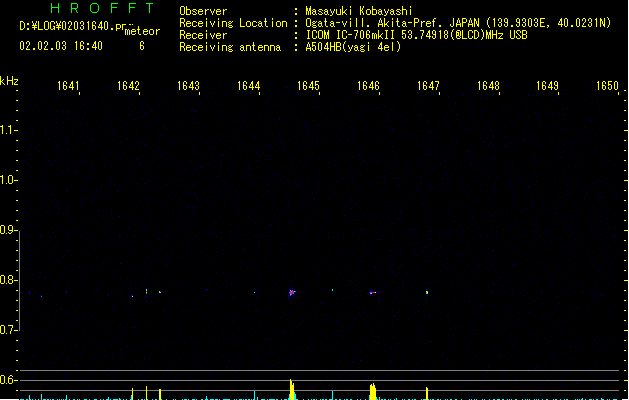Viewport: 629px width, 400px height.
Task: Click the Observer name Masayuki Kobayashi
Action: coord(359,11)
